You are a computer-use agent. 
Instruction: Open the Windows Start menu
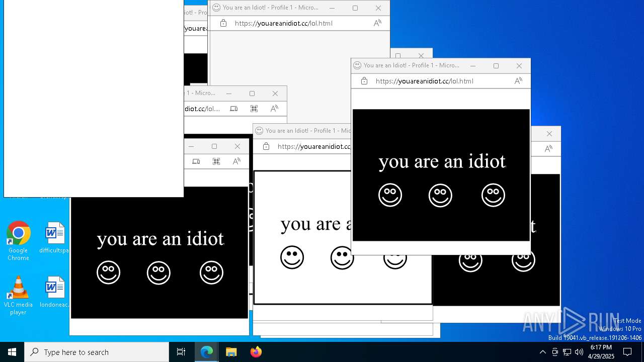coord(12,352)
